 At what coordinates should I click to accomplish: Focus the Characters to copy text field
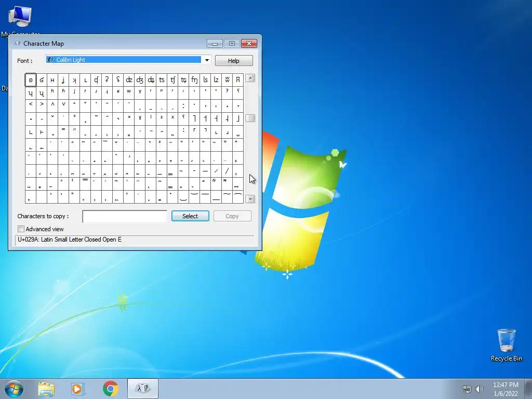click(x=125, y=217)
